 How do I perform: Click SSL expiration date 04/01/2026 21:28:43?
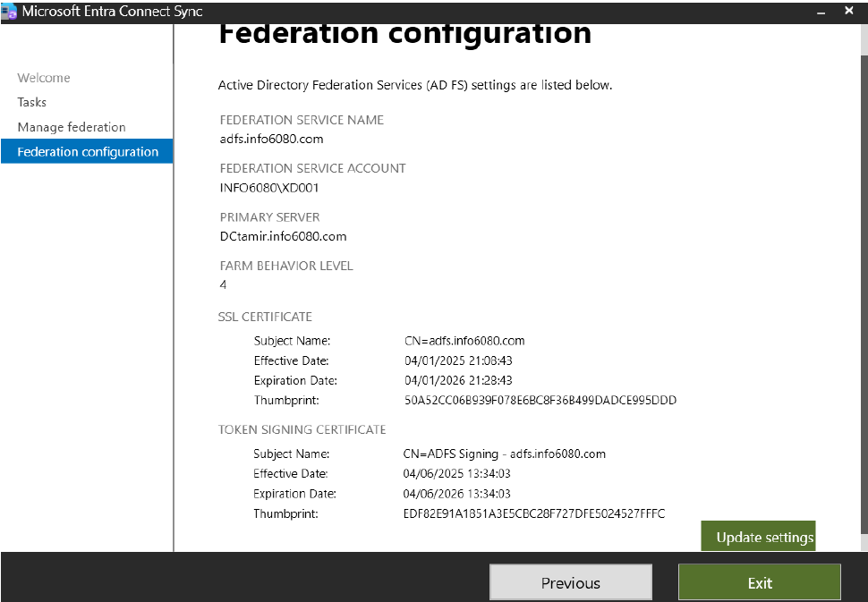tap(458, 381)
